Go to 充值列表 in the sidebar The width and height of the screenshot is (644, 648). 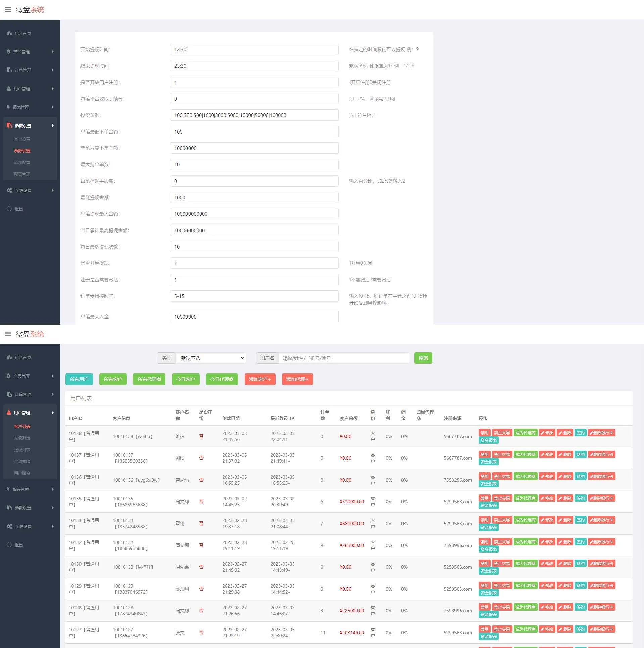[x=22, y=438]
